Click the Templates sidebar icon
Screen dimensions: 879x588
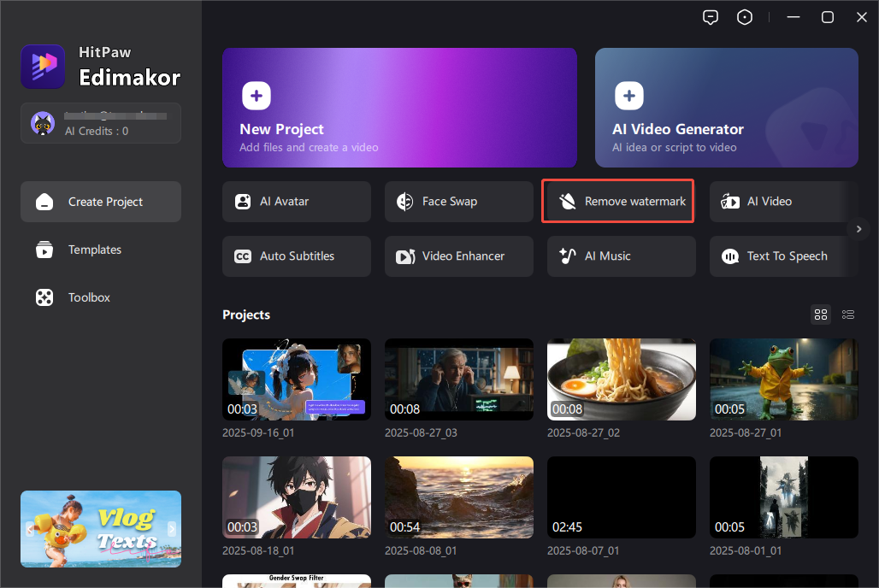click(44, 250)
